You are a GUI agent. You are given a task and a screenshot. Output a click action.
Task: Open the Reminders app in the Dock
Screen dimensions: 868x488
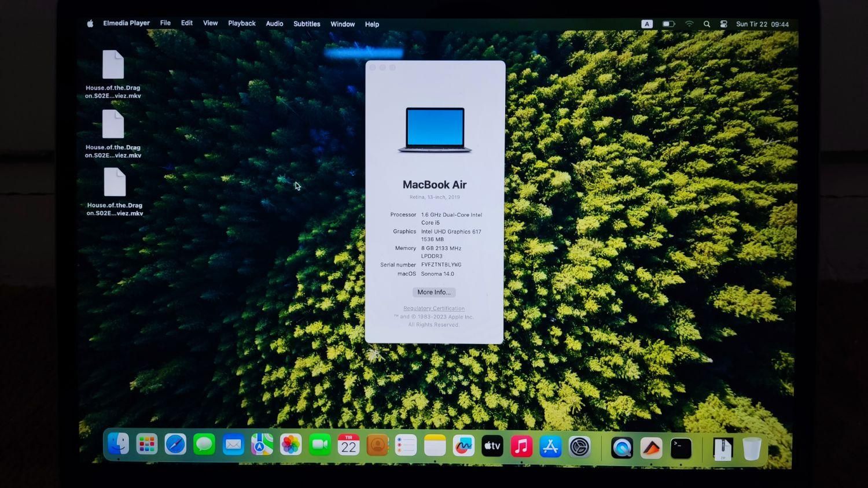point(406,445)
